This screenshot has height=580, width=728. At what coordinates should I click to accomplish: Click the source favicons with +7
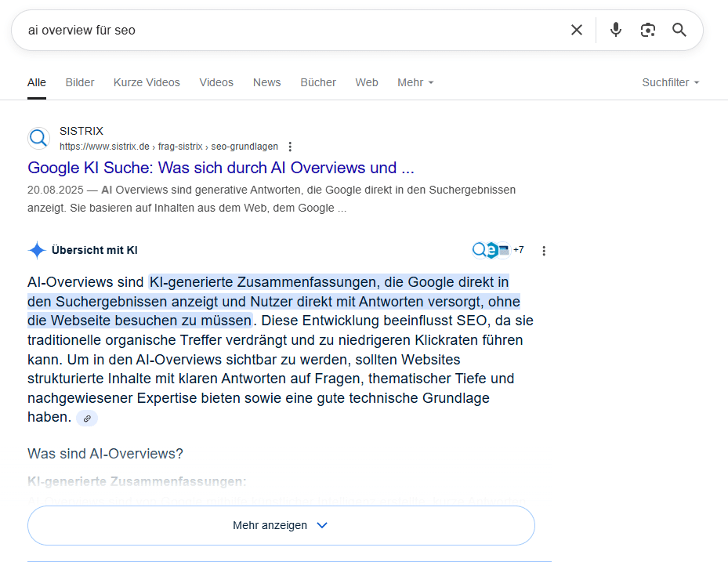[498, 250]
